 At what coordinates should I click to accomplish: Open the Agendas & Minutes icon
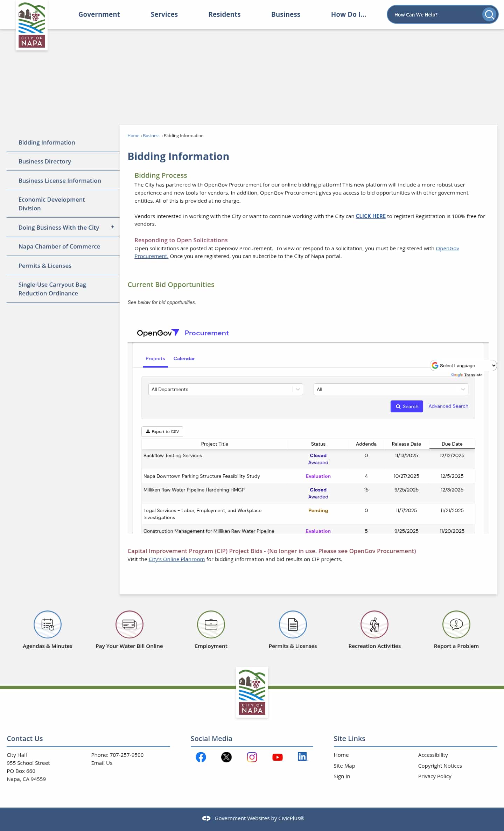pos(48,624)
